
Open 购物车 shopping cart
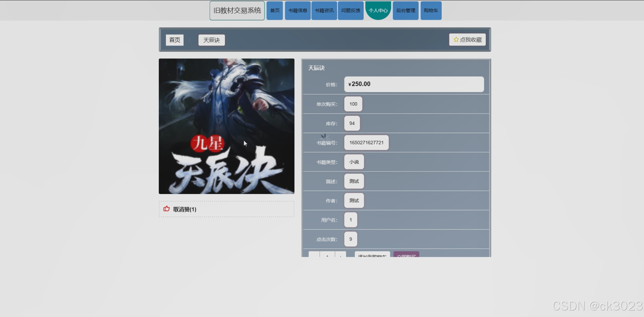coord(430,11)
